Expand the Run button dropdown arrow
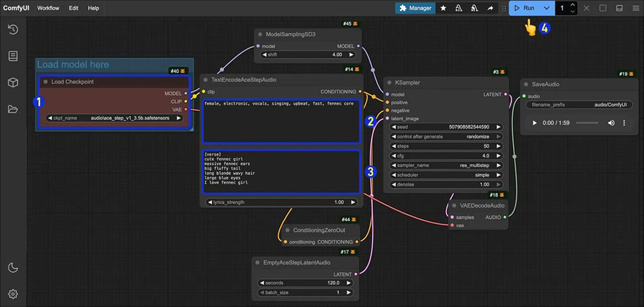This screenshot has height=307, width=644. pos(547,8)
